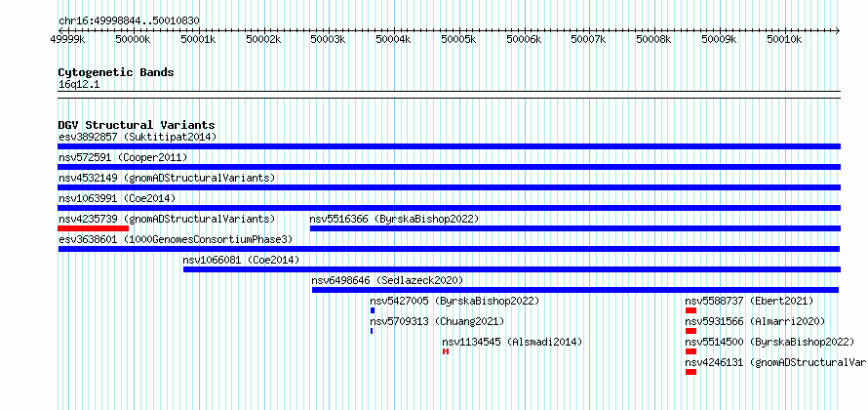Click the 50007k ruler mark
868x410 pixels.
588,39
